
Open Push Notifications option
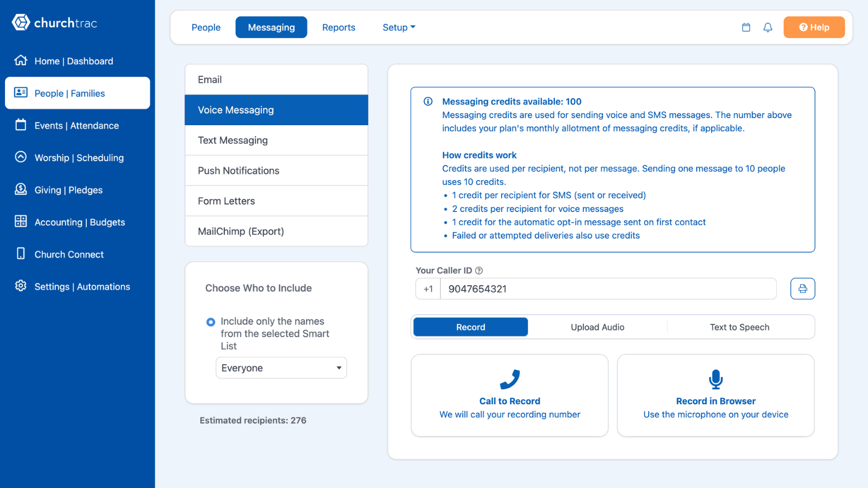(x=276, y=171)
